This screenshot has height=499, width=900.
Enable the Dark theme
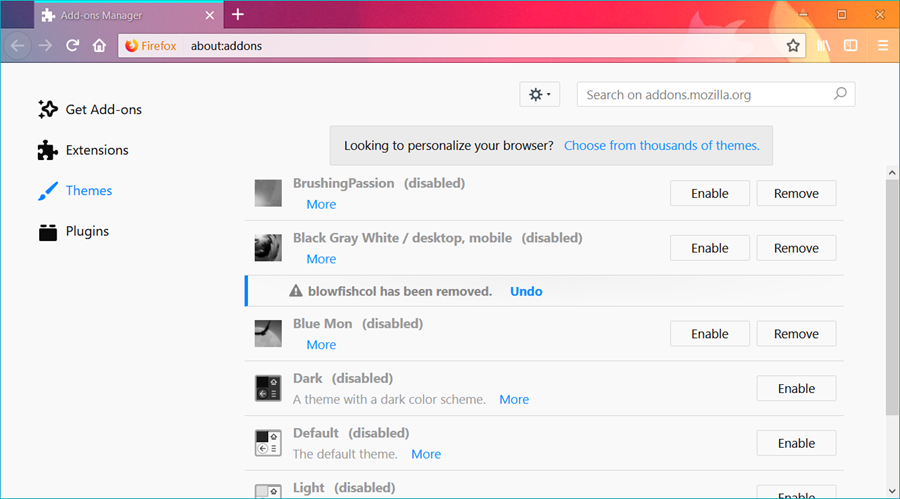(796, 388)
